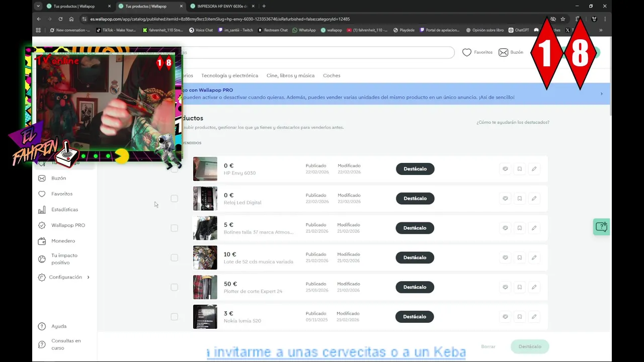Select the Plotter de corte Expert 24 checkbox
This screenshot has height=362, width=644.
(x=174, y=287)
